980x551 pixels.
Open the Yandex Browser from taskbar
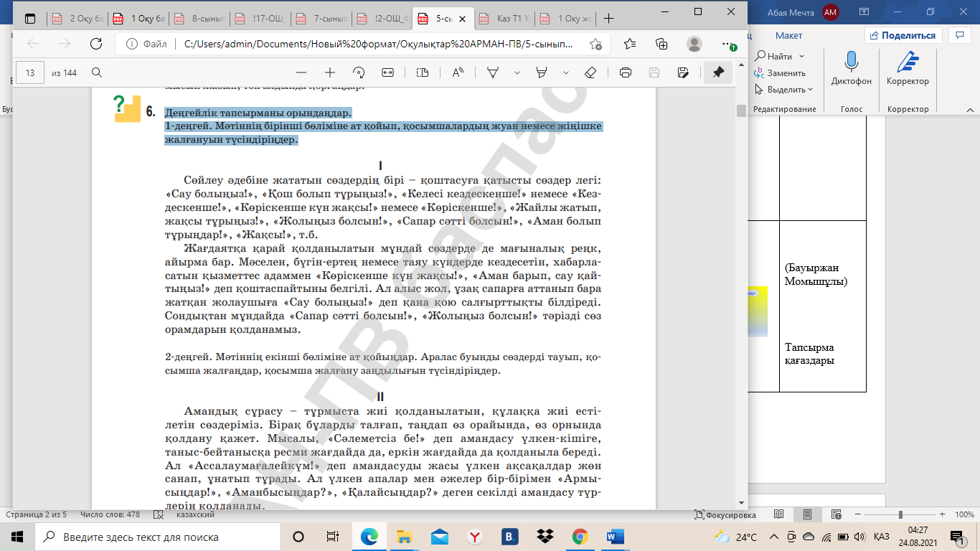point(475,537)
